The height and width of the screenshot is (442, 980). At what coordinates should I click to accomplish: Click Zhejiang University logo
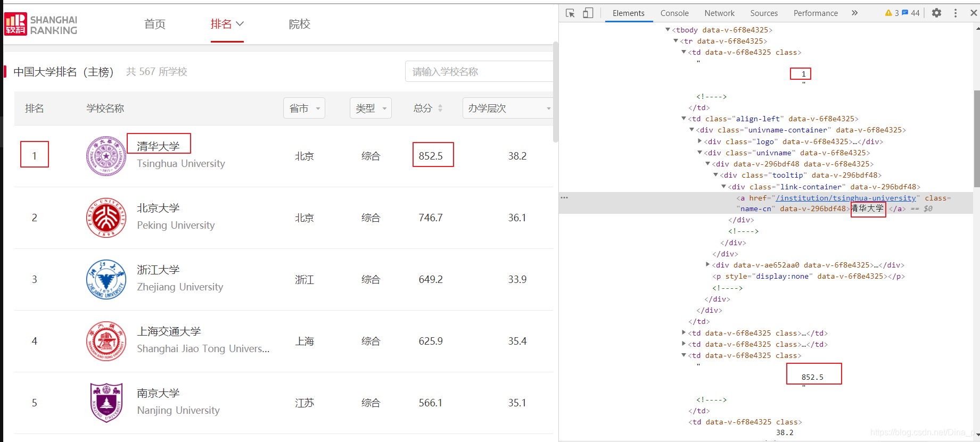[106, 279]
